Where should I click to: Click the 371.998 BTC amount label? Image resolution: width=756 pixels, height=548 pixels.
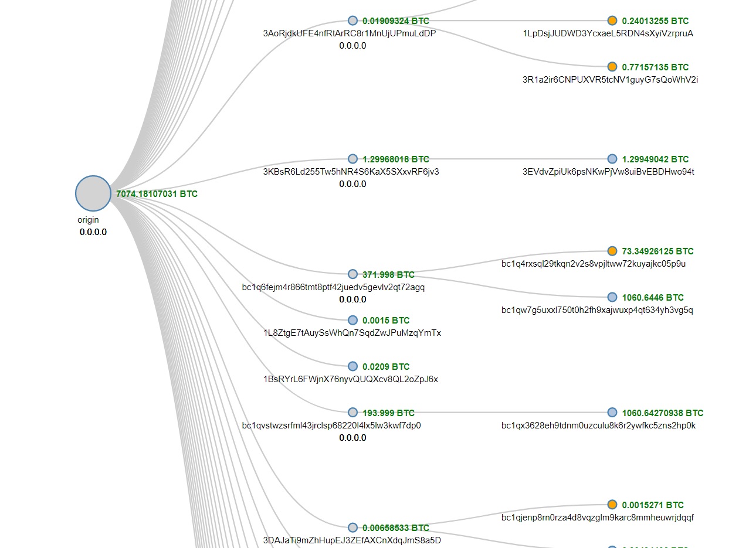(388, 274)
